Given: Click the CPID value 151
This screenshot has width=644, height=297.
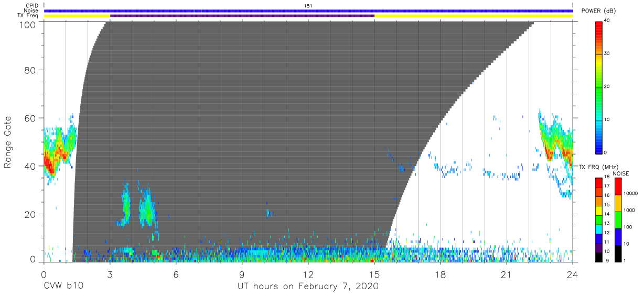Looking at the screenshot, I should (308, 5).
